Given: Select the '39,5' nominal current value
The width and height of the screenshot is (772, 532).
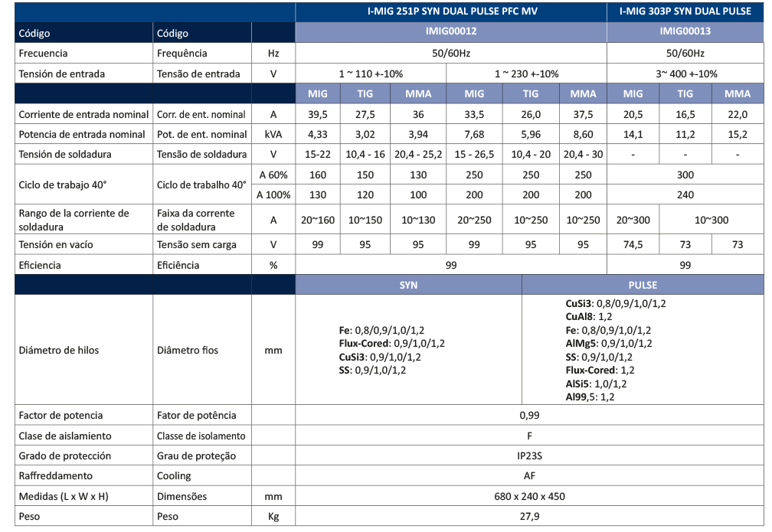Looking at the screenshot, I should click(x=318, y=115).
